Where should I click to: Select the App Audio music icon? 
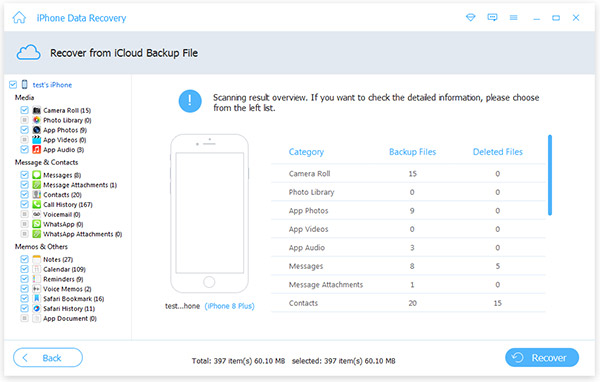36,149
